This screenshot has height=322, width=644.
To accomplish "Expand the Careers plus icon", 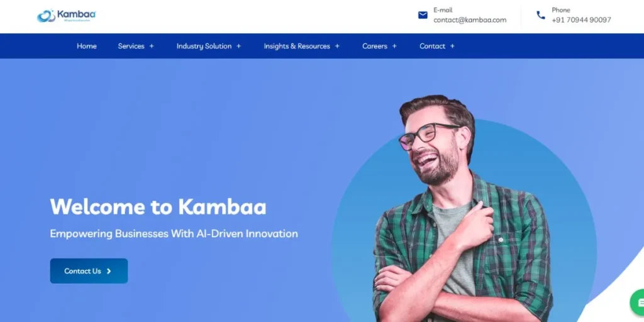I will pyautogui.click(x=394, y=46).
